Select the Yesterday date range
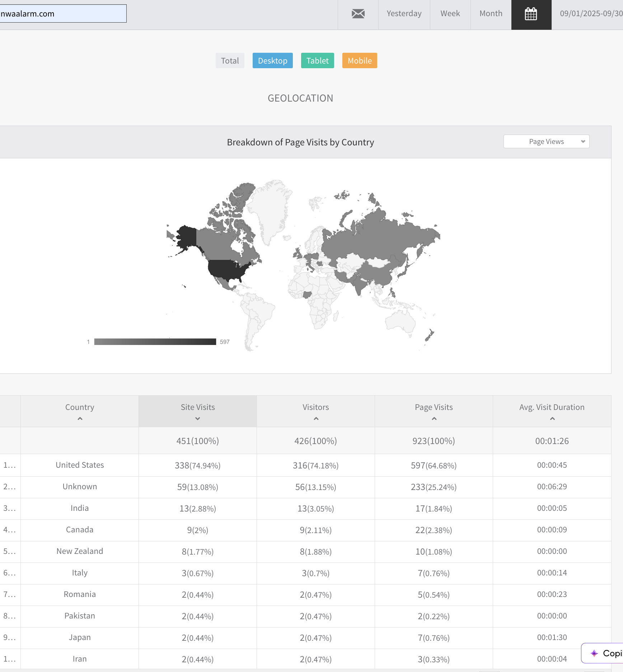 (404, 14)
